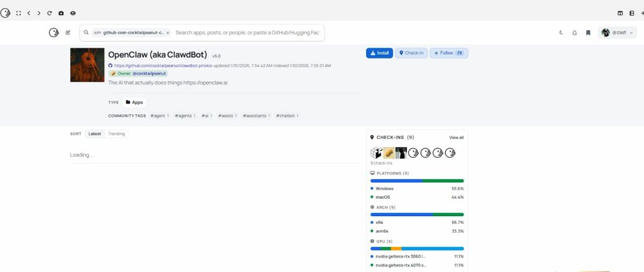This screenshot has width=644, height=272.
Task: Click the magnifier icon in the search bar
Action: point(86,33)
